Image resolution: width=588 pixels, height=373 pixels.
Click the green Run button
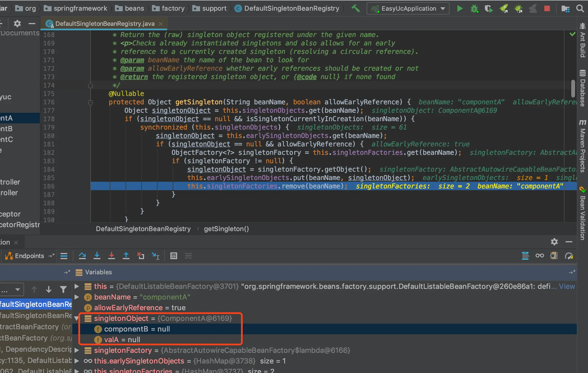[460, 9]
